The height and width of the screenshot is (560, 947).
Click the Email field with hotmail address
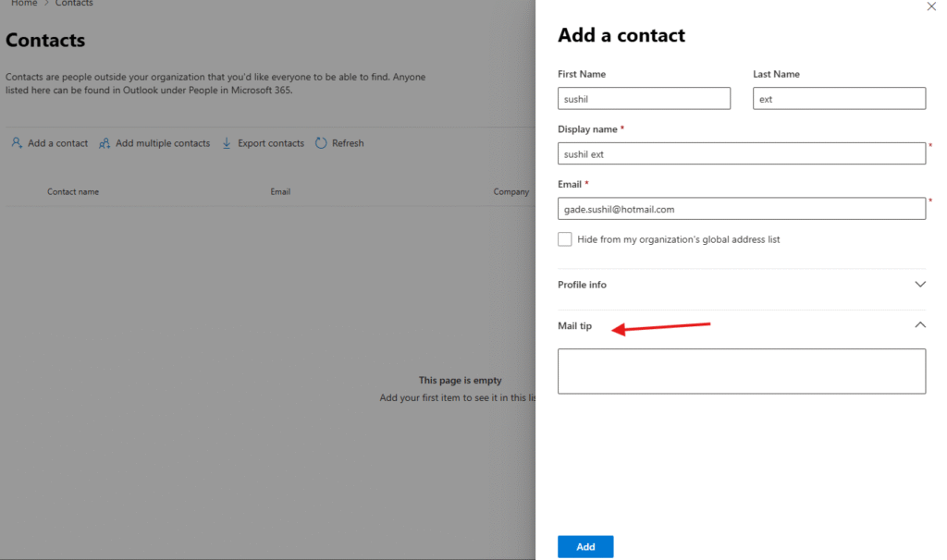(x=741, y=210)
